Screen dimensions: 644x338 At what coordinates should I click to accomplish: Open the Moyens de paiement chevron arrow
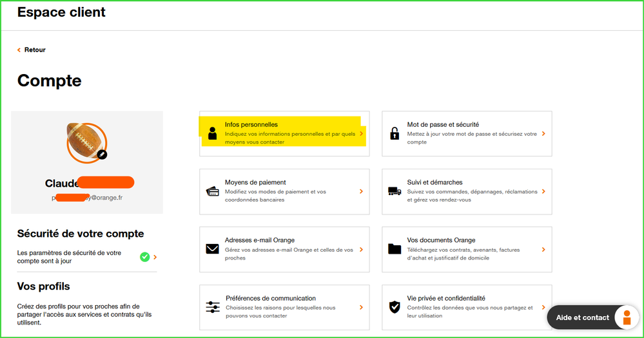361,191
